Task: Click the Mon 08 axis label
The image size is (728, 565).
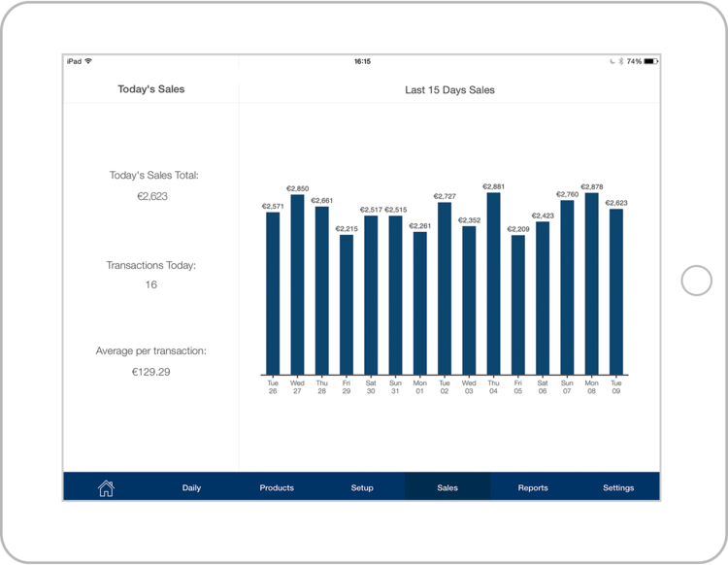Action: point(591,387)
